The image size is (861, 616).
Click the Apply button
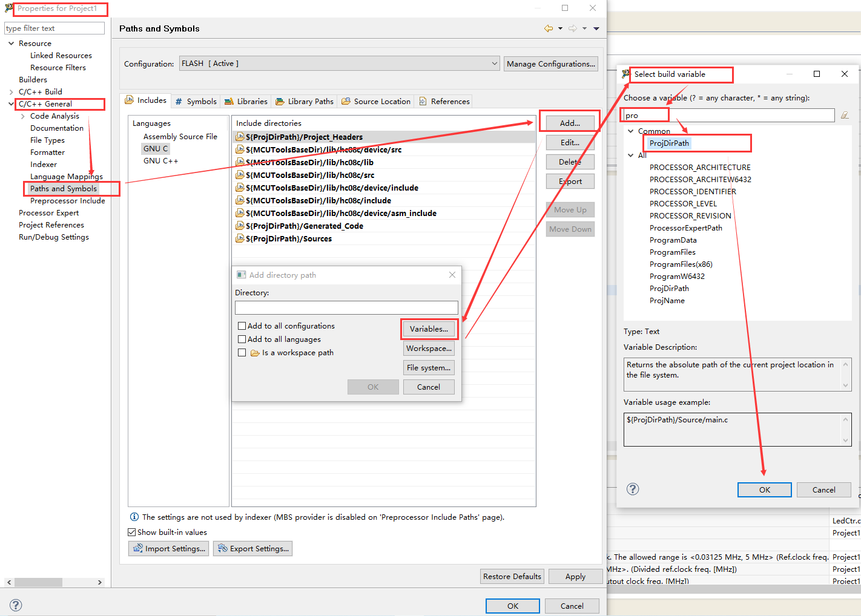[x=575, y=576]
